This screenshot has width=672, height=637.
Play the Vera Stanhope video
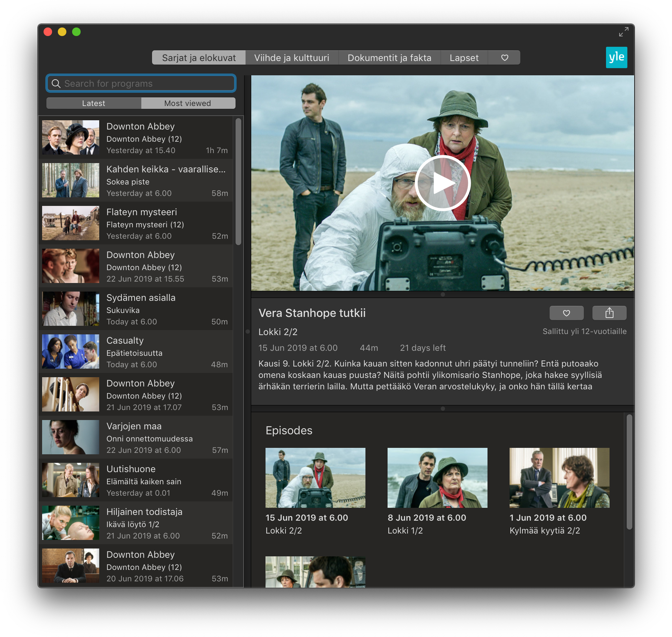coord(443,183)
